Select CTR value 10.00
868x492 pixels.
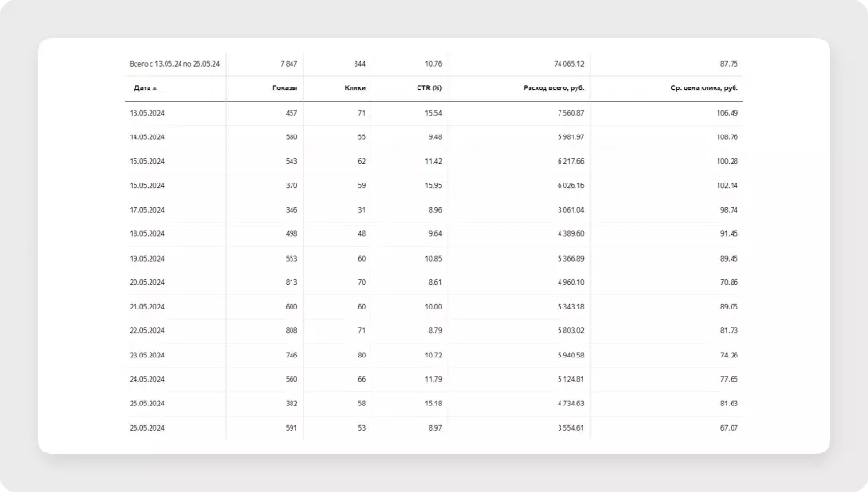(434, 307)
